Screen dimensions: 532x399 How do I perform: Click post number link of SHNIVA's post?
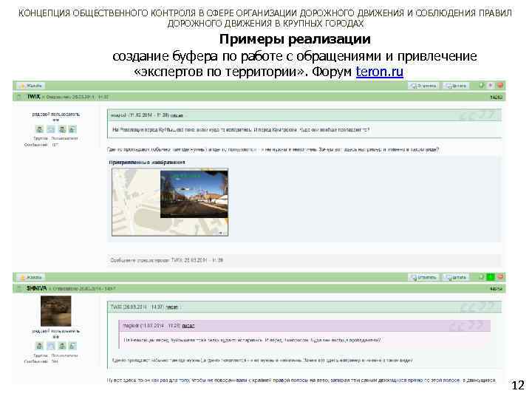click(497, 289)
